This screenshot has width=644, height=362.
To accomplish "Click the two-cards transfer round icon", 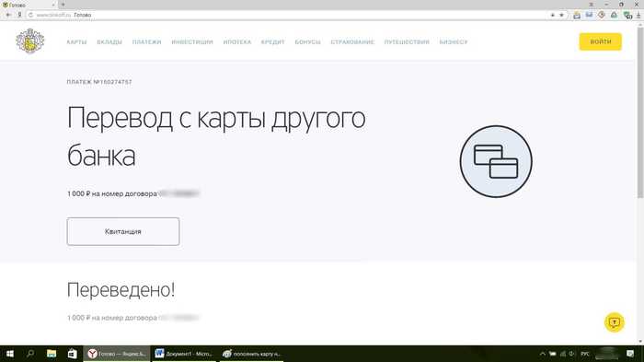I will pyautogui.click(x=496, y=162).
